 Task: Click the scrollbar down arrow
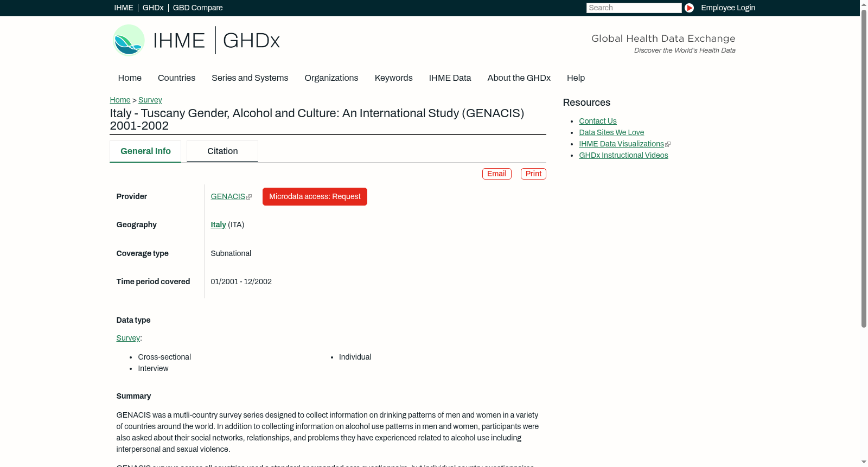point(864,462)
